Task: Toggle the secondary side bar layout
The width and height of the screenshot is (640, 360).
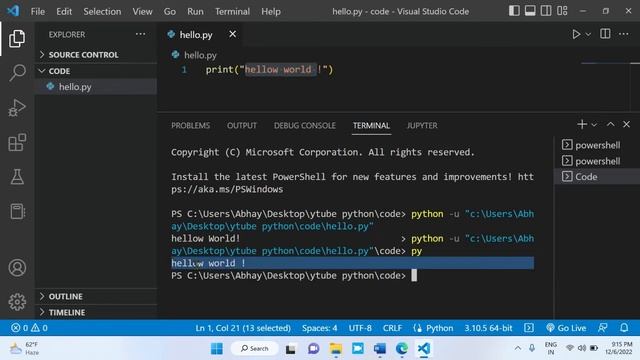Action: (x=546, y=11)
